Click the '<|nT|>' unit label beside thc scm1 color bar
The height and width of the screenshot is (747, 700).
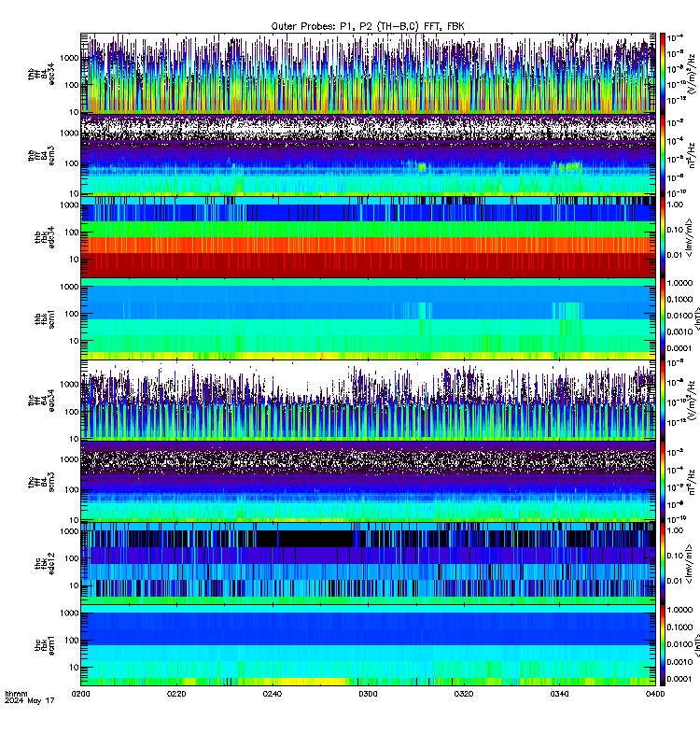coord(696,645)
